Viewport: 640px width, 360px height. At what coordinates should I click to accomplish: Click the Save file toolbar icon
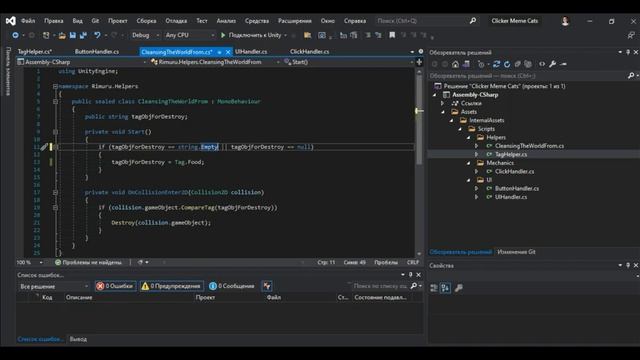point(73,36)
